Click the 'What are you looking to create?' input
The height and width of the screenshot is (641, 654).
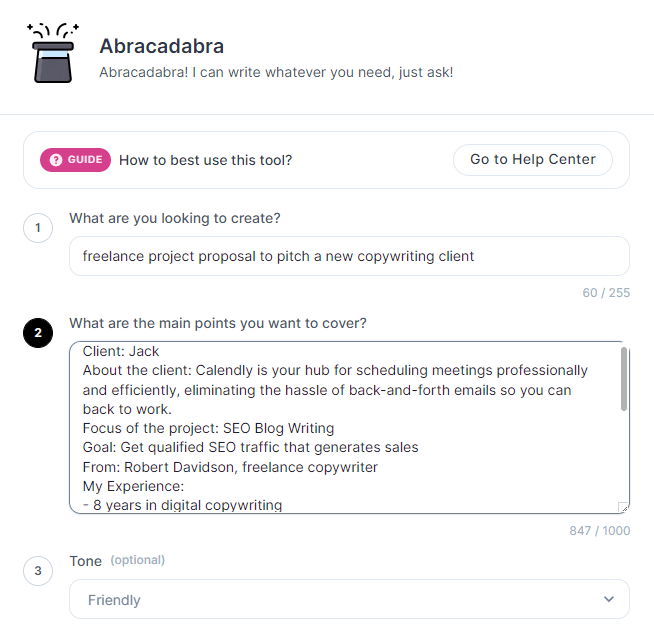349,256
